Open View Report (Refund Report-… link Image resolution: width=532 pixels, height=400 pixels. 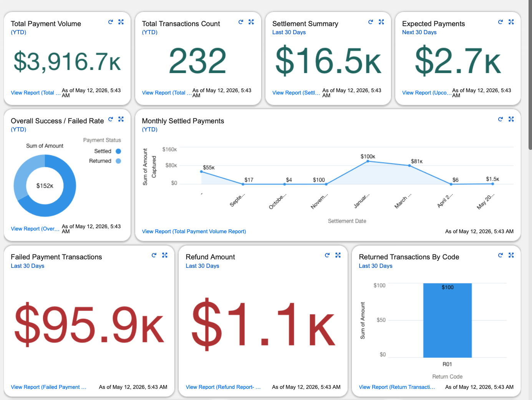point(223,387)
